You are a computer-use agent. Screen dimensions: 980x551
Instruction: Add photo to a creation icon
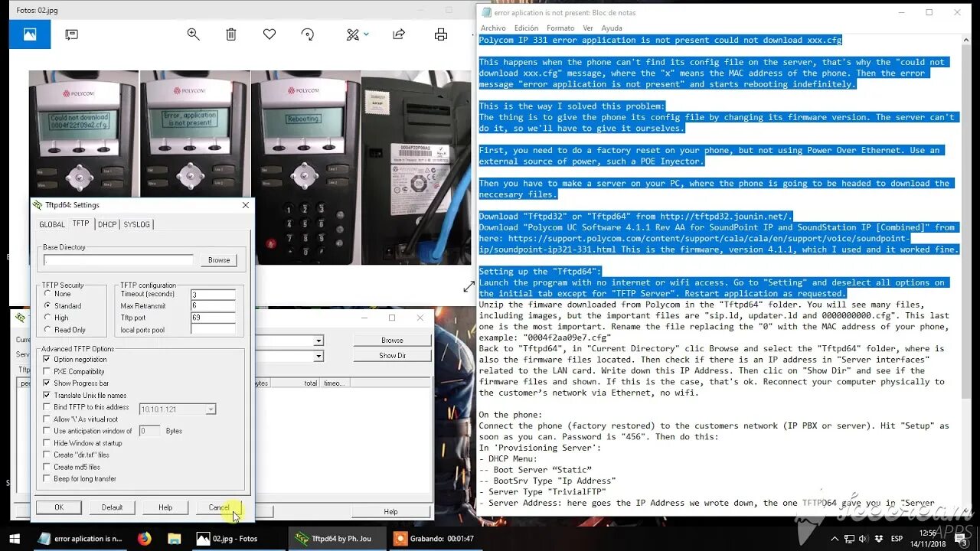(x=71, y=34)
